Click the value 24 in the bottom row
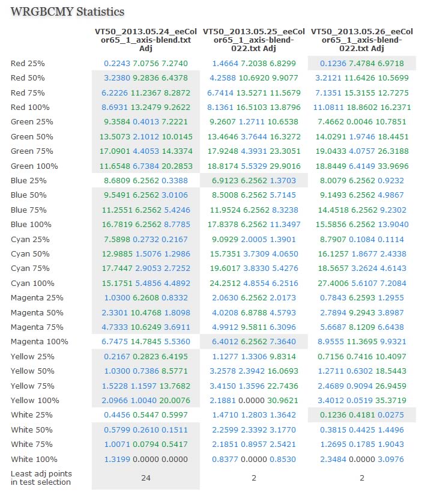Viewport: 440px width, 504px height. (146, 478)
